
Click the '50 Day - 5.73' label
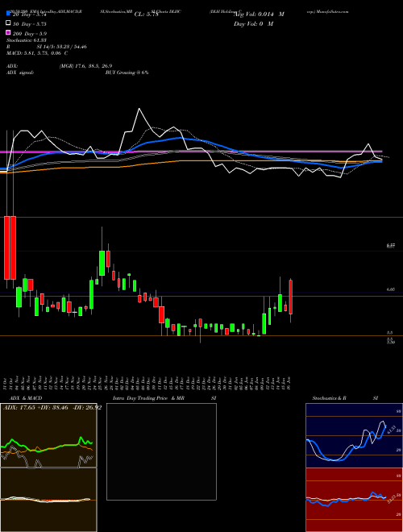[30, 24]
